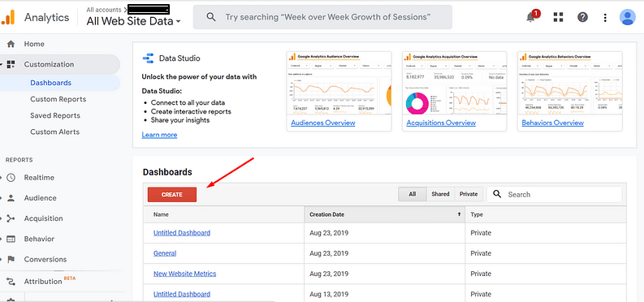Open Untitled Dashboard from Aug 23, 2019
Image resolution: width=644 pixels, height=302 pixels.
[x=182, y=233]
